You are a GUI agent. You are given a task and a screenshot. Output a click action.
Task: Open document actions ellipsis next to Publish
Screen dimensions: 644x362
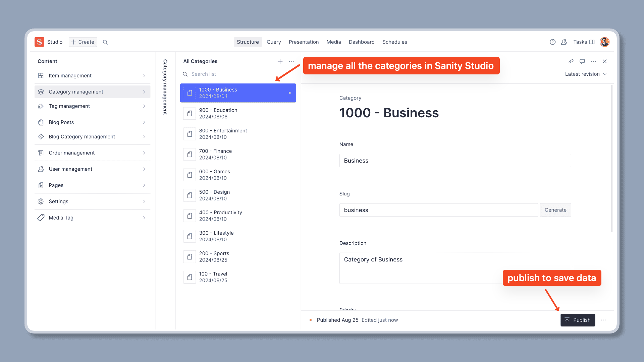point(603,320)
